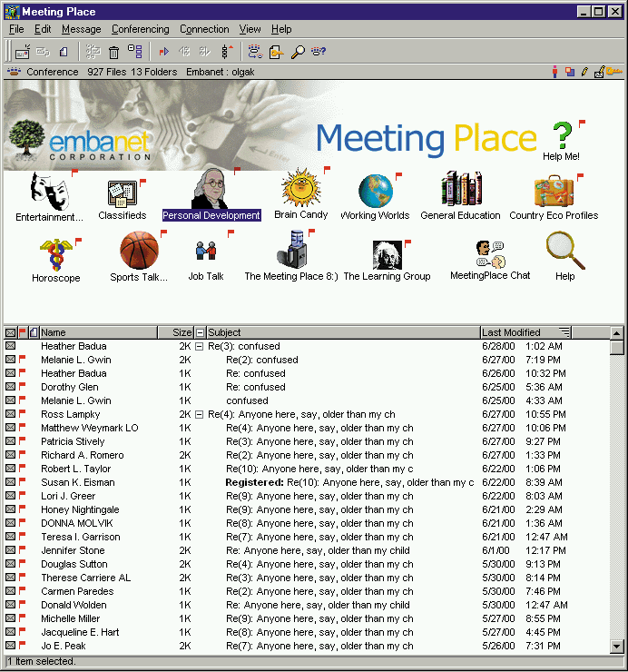Collapse Ross Lampky's Re(4): Anyone here thread

click(x=199, y=414)
